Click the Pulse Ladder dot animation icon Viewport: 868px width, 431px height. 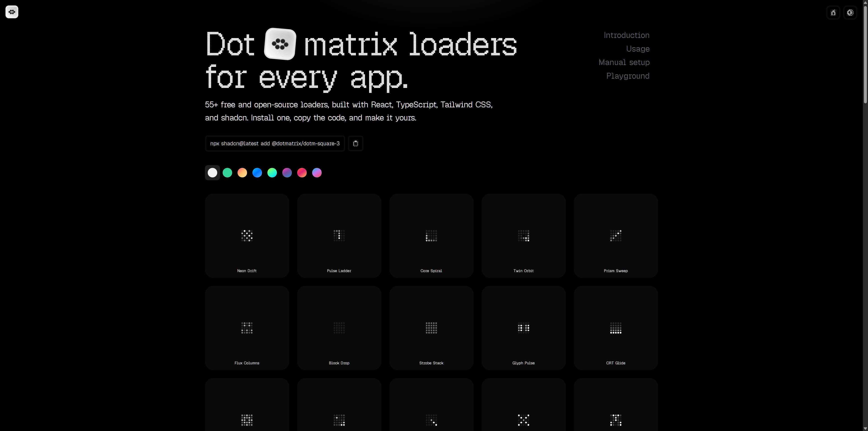click(339, 236)
